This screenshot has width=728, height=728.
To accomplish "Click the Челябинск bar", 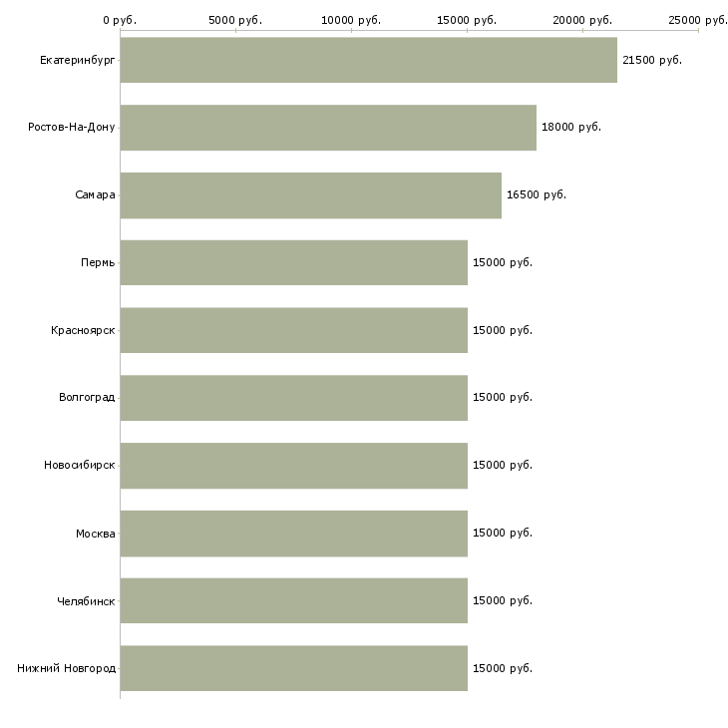I will 293,600.
